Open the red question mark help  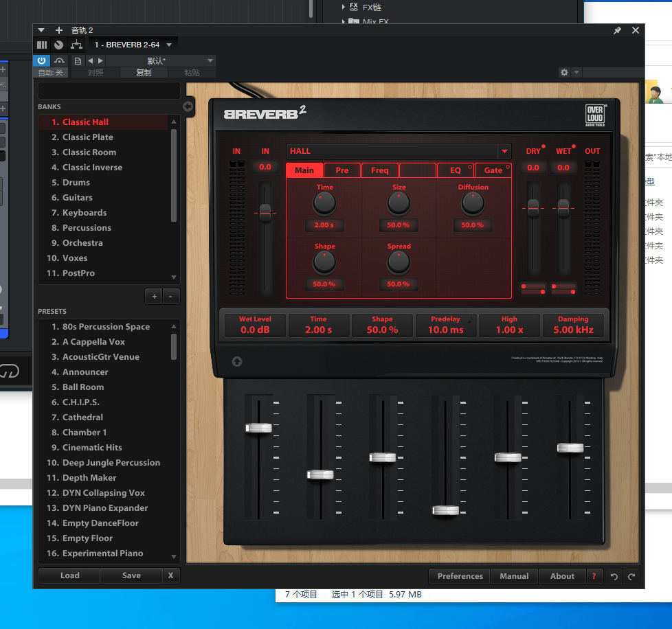(594, 576)
